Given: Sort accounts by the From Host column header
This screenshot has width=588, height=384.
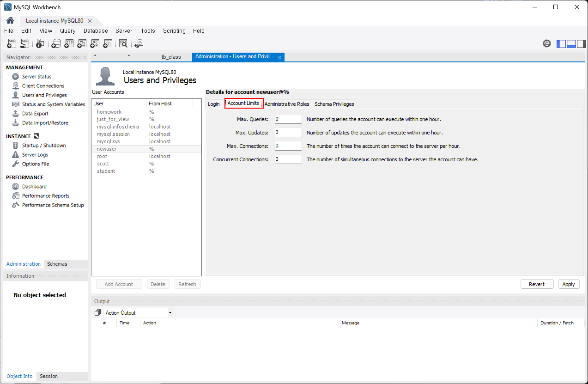Looking at the screenshot, I should (169, 104).
